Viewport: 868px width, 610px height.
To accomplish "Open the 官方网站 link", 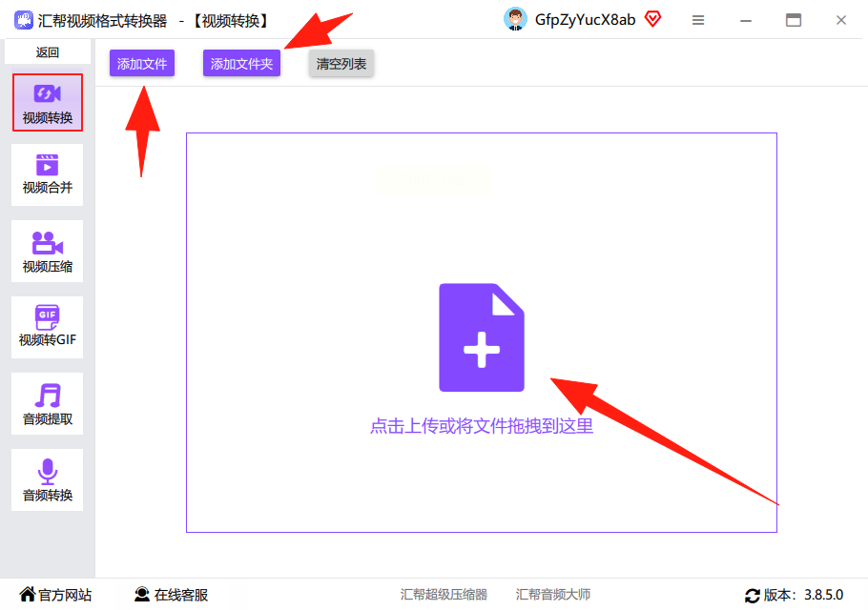I will (x=55, y=595).
